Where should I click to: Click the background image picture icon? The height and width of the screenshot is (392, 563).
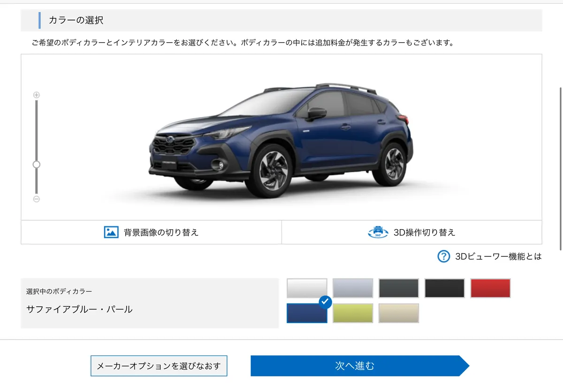point(111,232)
